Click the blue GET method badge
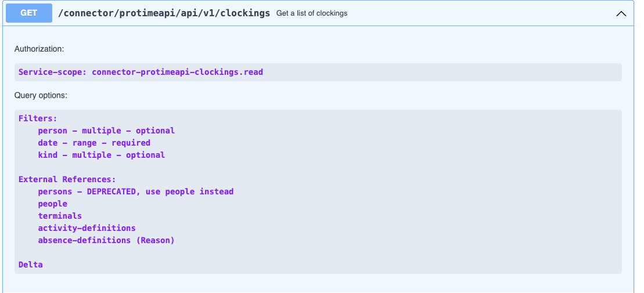 (x=29, y=13)
